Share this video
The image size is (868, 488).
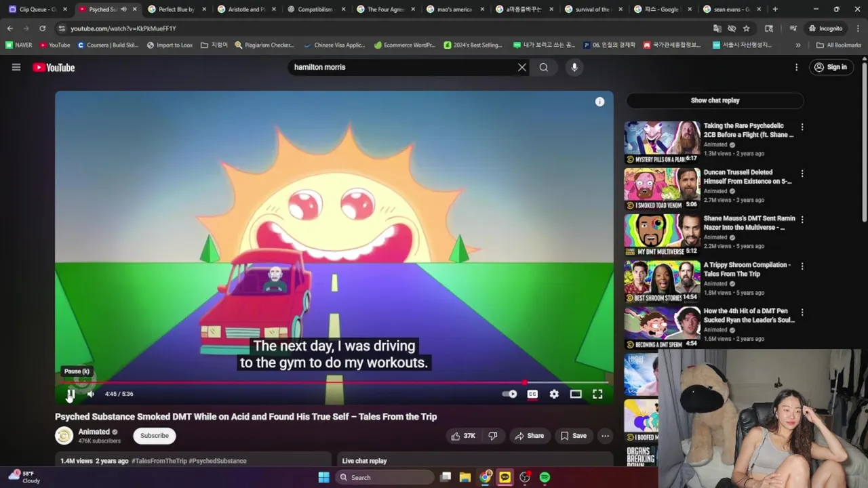point(529,436)
